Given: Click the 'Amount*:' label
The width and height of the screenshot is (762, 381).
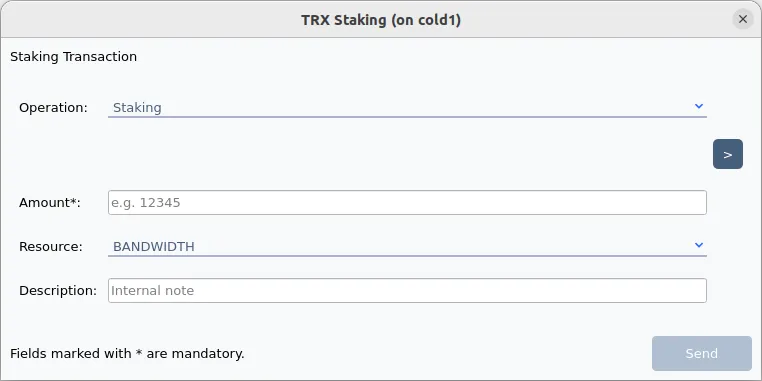Looking at the screenshot, I should pyautogui.click(x=50, y=203).
